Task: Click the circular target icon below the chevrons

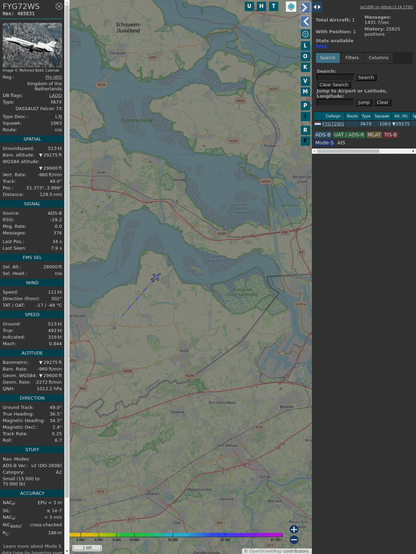Action: 305,34
